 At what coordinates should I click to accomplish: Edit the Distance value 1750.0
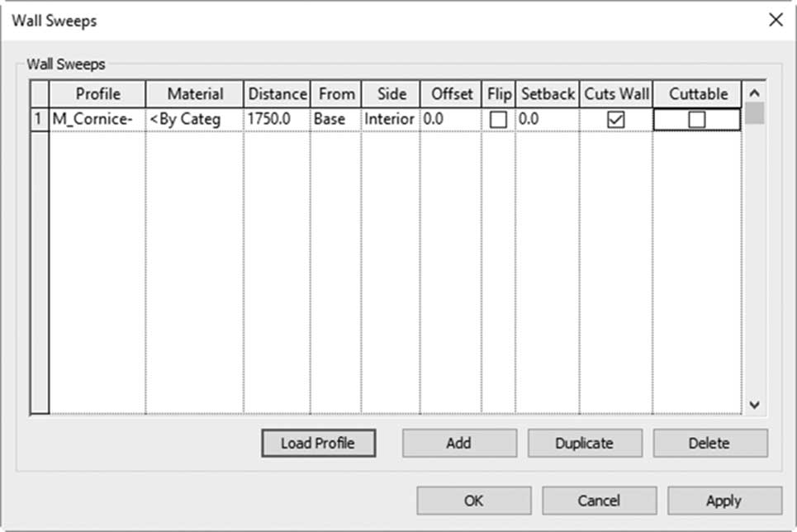click(x=277, y=120)
